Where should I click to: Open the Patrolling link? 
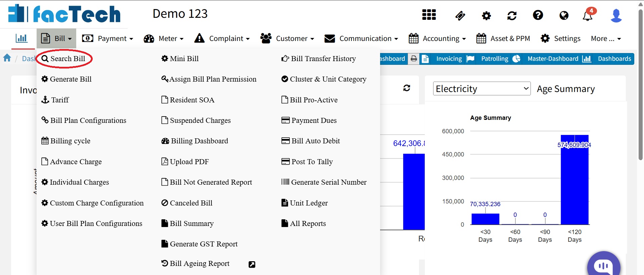click(494, 59)
